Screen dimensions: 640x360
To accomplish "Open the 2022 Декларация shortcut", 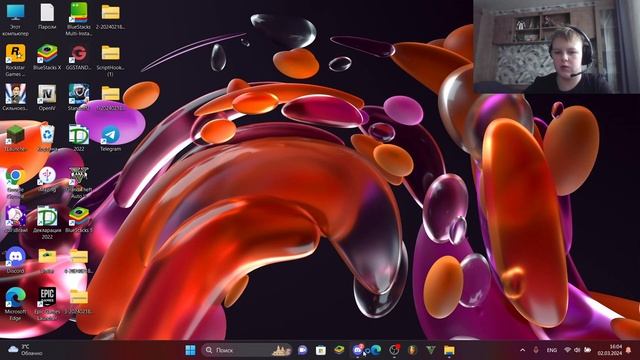I will point(78,139).
